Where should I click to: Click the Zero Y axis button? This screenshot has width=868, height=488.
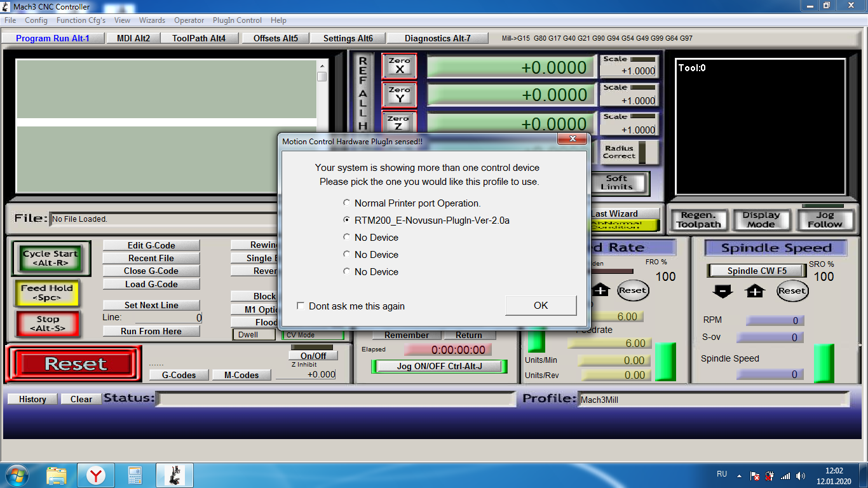[x=399, y=95]
